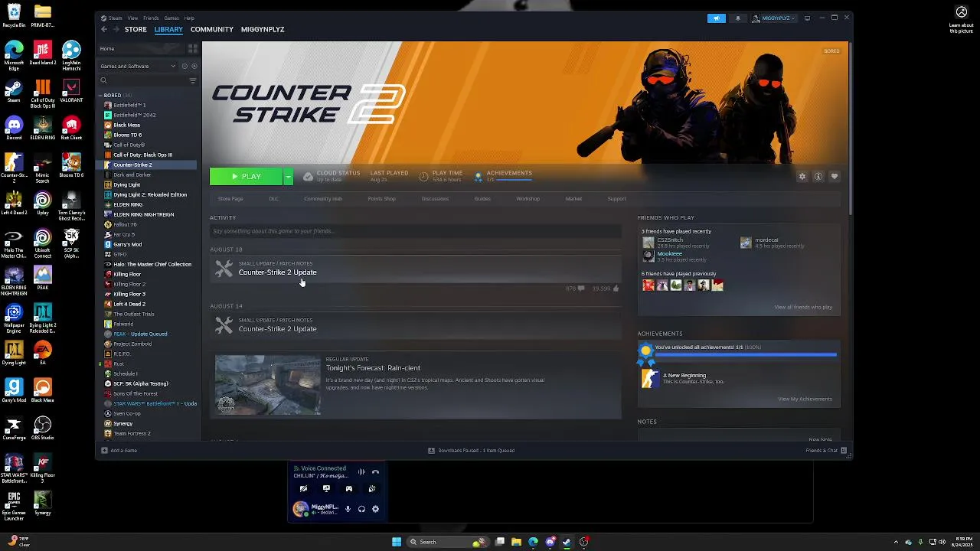The width and height of the screenshot is (980, 551).
Task: Open Add a Game plus icon
Action: coord(105,450)
